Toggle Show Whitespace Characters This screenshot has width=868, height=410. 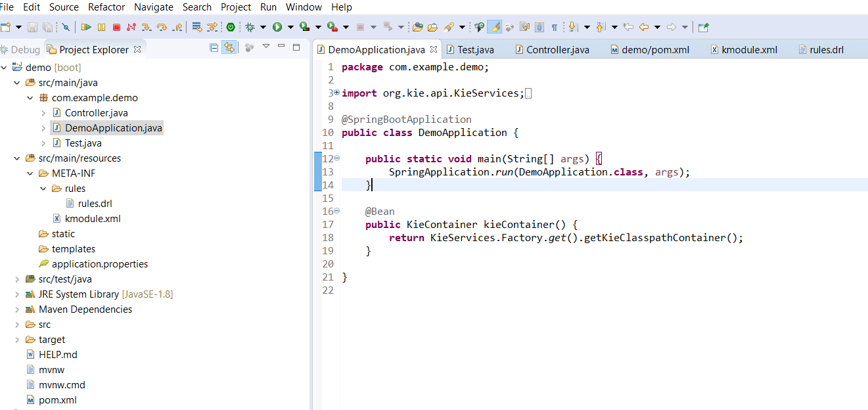tap(555, 26)
